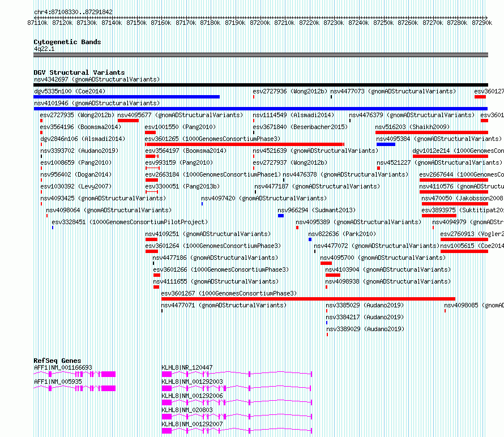
Task: Click the RefSeq Genes track title
Action: [57, 361]
